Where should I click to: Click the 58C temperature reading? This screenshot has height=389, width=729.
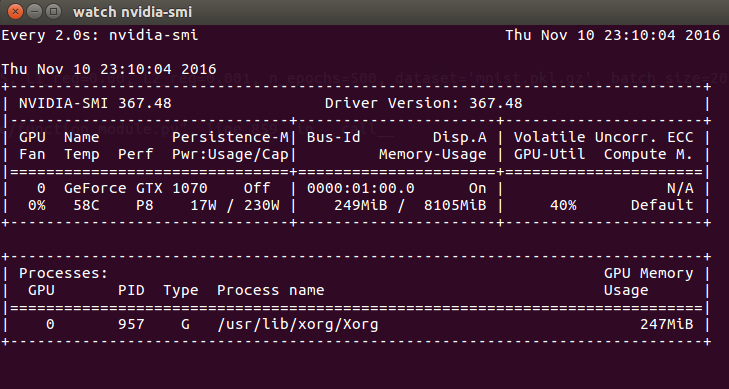click(86, 205)
